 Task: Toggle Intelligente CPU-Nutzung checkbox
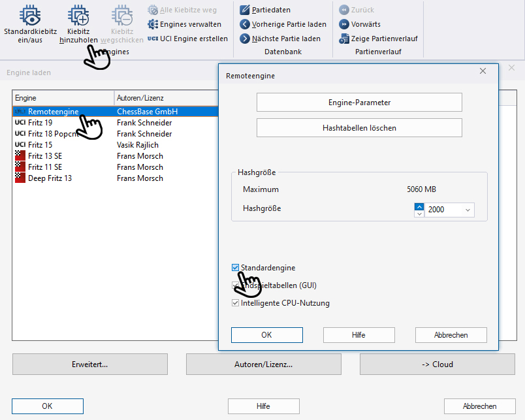point(235,303)
